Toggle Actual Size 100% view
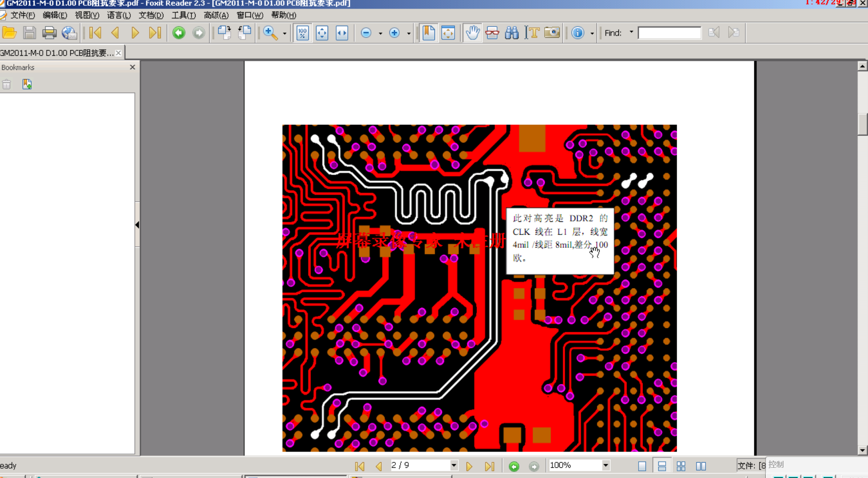Image resolution: width=868 pixels, height=478 pixels. 302,33
